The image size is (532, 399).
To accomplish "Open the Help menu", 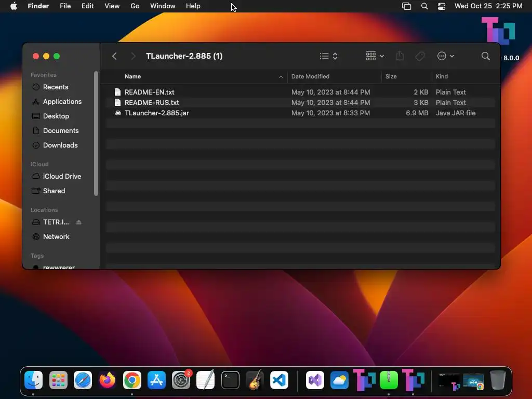I will tap(193, 6).
